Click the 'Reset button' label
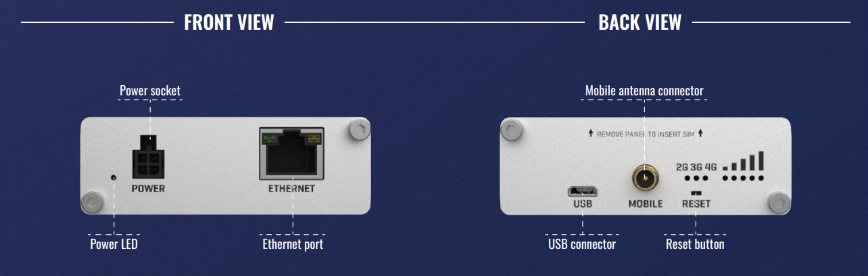 tap(695, 244)
